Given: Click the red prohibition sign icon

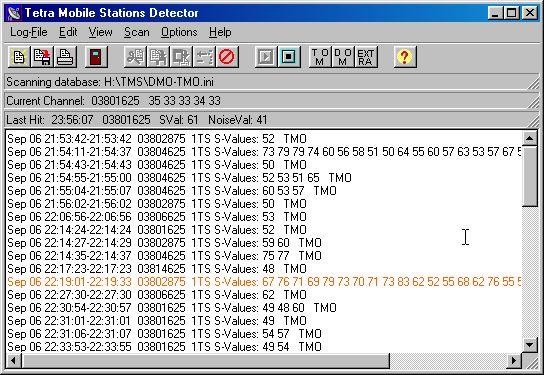Looking at the screenshot, I should pyautogui.click(x=227, y=57).
